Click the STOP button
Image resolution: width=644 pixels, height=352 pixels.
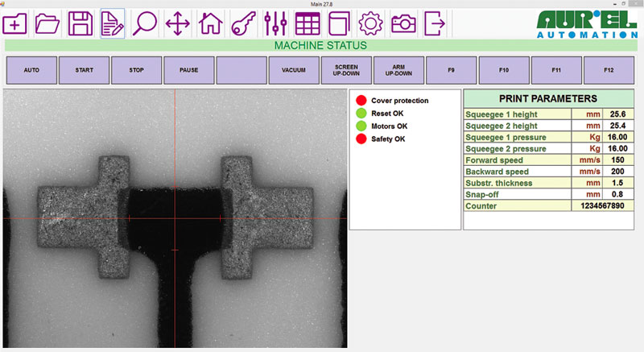(x=136, y=70)
